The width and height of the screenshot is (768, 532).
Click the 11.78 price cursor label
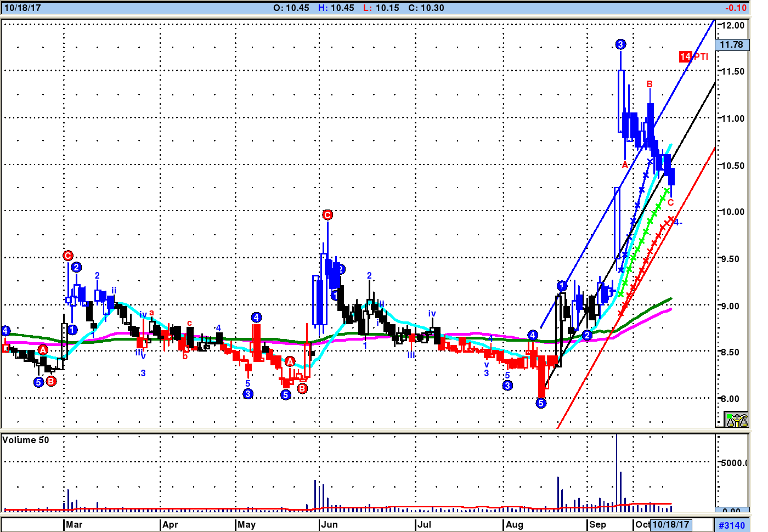(731, 44)
